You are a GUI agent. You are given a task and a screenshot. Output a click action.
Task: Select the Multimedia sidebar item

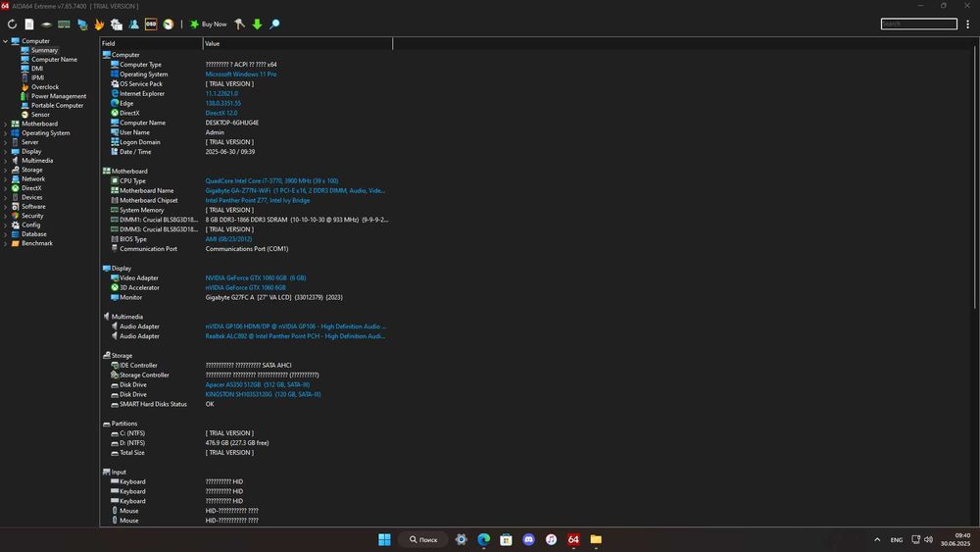[37, 161]
